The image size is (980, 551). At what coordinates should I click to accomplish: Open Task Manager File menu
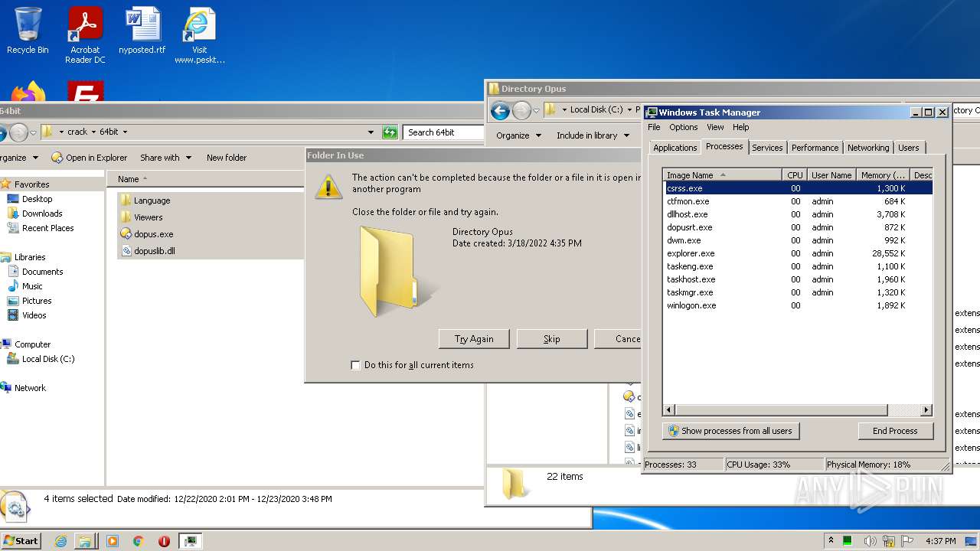[654, 127]
